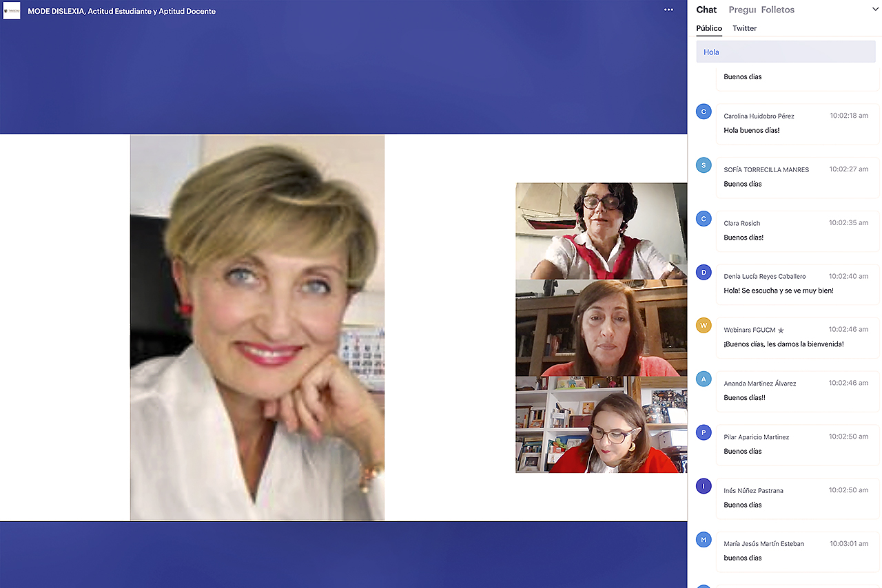Click the webinar title MODE DISLEXIA
Viewport: 882px width, 588px height.
coord(122,11)
